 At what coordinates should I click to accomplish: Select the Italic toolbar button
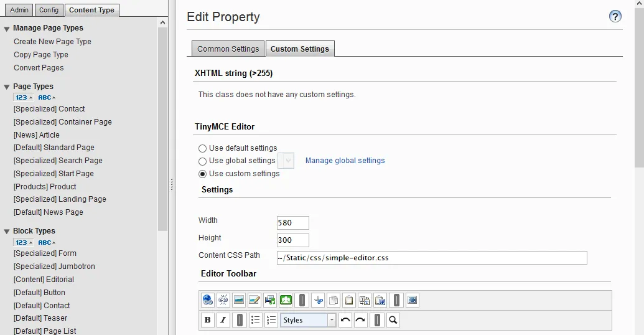tap(223, 320)
